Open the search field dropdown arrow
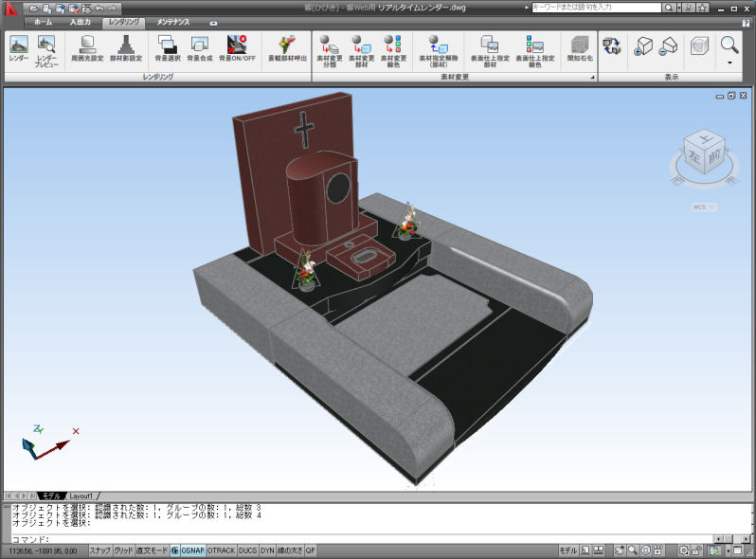The height and width of the screenshot is (559, 756). pos(681,7)
